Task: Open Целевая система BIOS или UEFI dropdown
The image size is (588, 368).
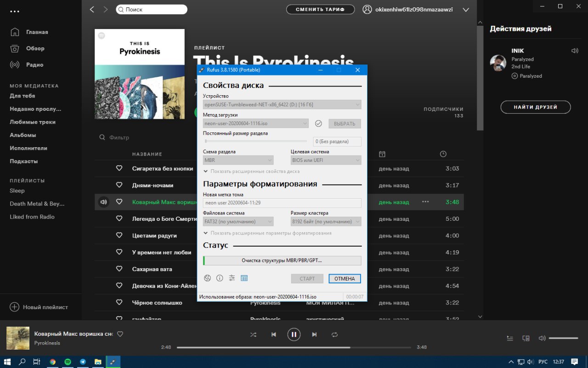Action: [x=326, y=160]
